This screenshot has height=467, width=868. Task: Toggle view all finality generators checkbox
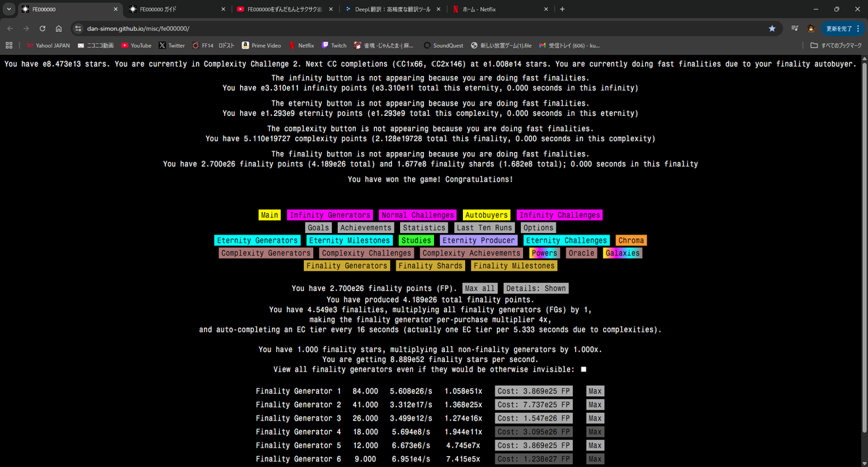584,369
